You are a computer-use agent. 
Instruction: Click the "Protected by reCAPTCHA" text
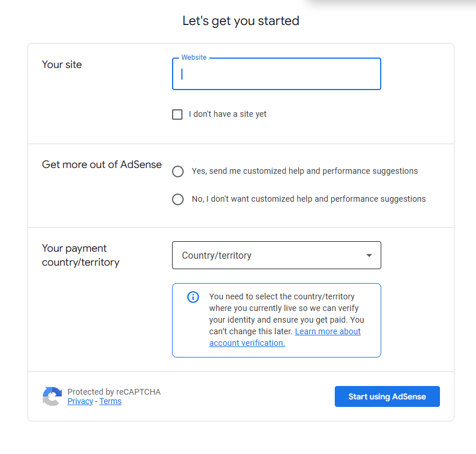click(114, 392)
